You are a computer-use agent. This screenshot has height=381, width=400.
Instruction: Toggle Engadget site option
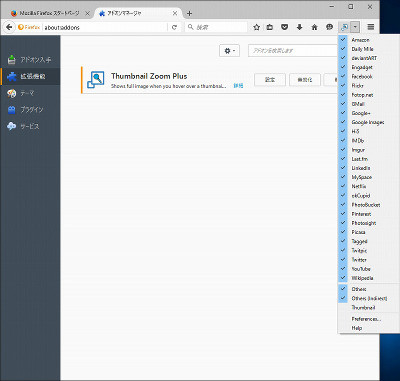click(x=368, y=67)
